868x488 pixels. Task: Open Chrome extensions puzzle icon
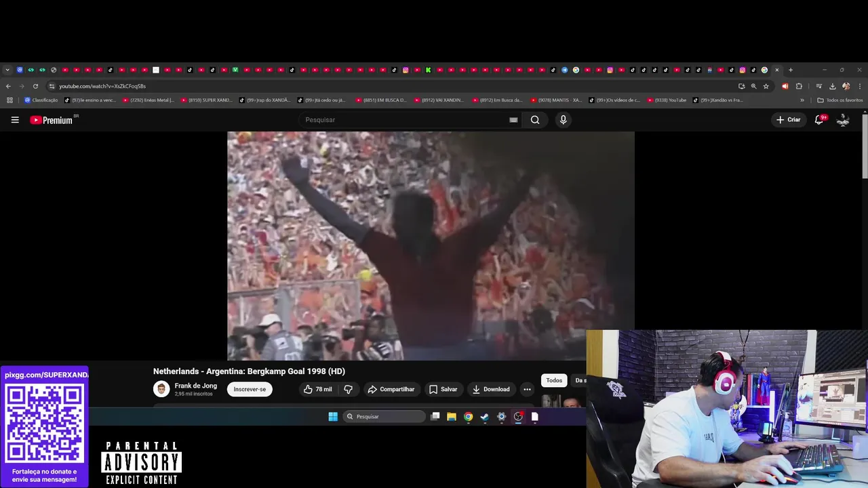point(799,86)
